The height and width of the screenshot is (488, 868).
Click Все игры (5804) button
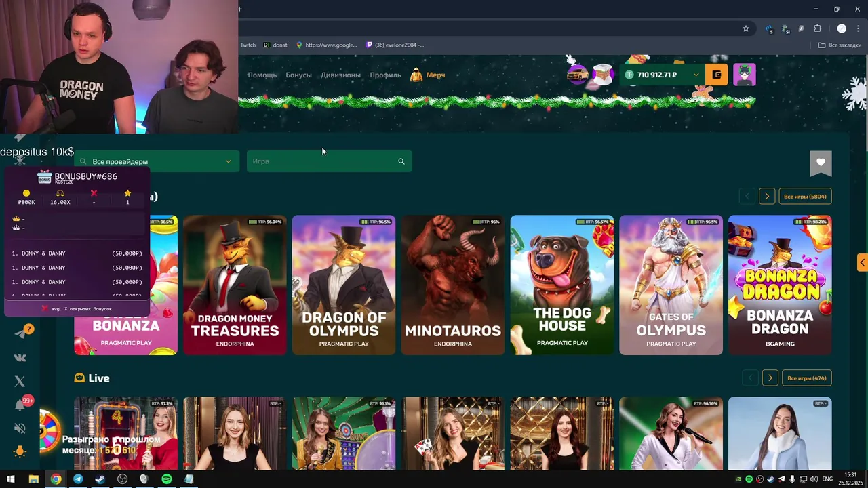point(805,197)
